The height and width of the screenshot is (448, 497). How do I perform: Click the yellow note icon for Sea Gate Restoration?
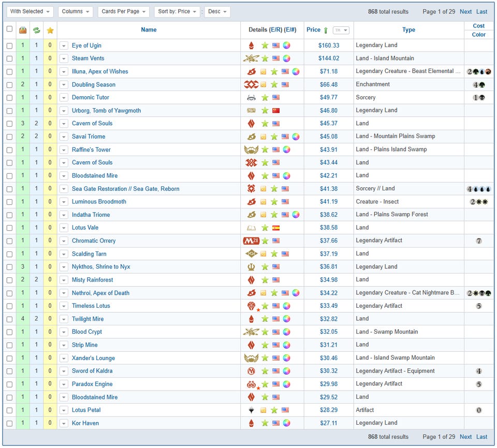coord(263,189)
